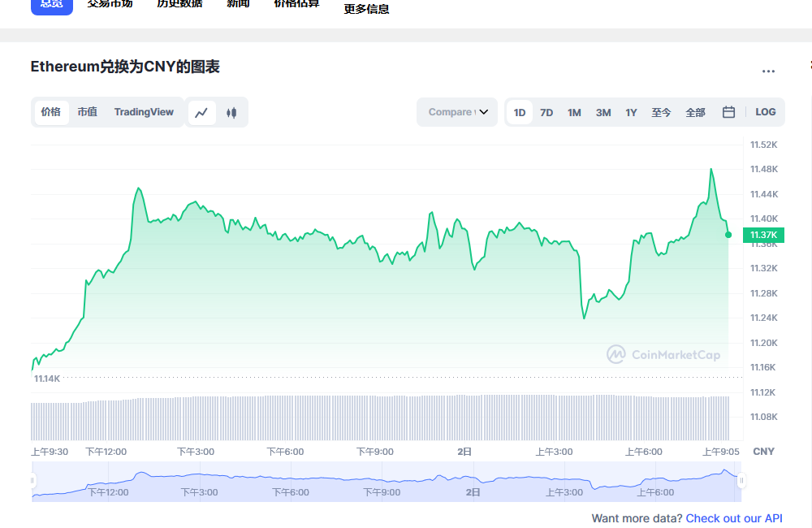The width and height of the screenshot is (812, 528).
Task: Click the green live price dot
Action: click(x=728, y=235)
